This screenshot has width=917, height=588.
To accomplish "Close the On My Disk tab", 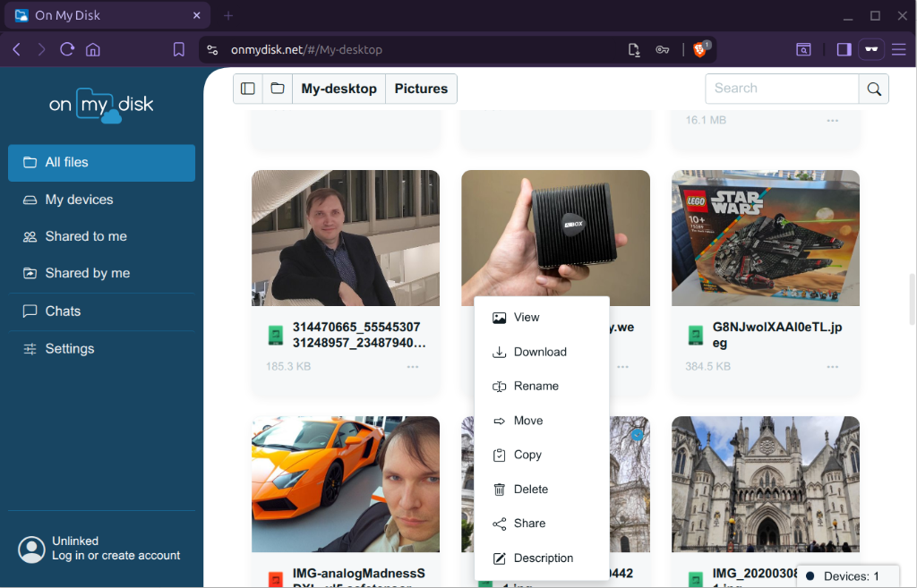I will tap(197, 16).
